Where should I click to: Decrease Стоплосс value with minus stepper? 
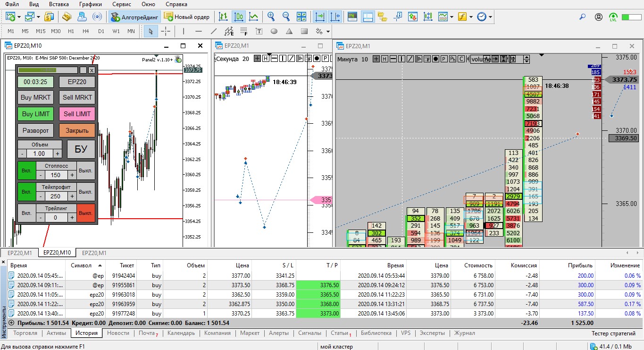[41, 175]
